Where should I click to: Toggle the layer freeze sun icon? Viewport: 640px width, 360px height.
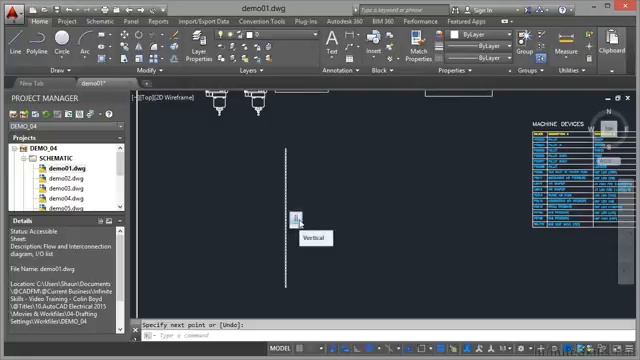[x=231, y=35]
